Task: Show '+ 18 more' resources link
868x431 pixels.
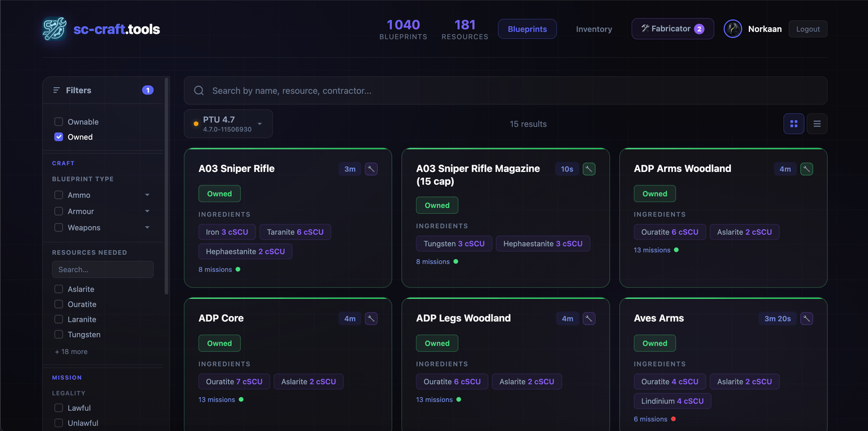Action: [x=71, y=352]
